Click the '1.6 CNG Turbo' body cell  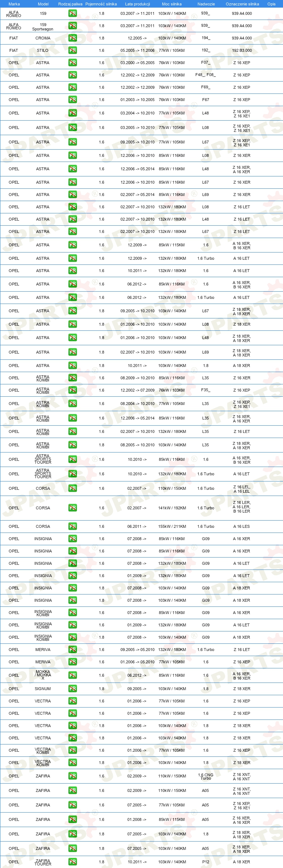[x=206, y=776]
